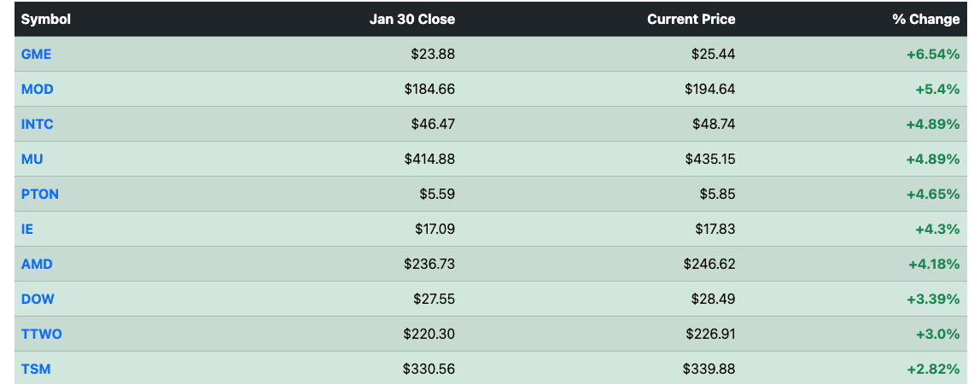
Task: Sort by % Change column header
Action: (x=926, y=20)
